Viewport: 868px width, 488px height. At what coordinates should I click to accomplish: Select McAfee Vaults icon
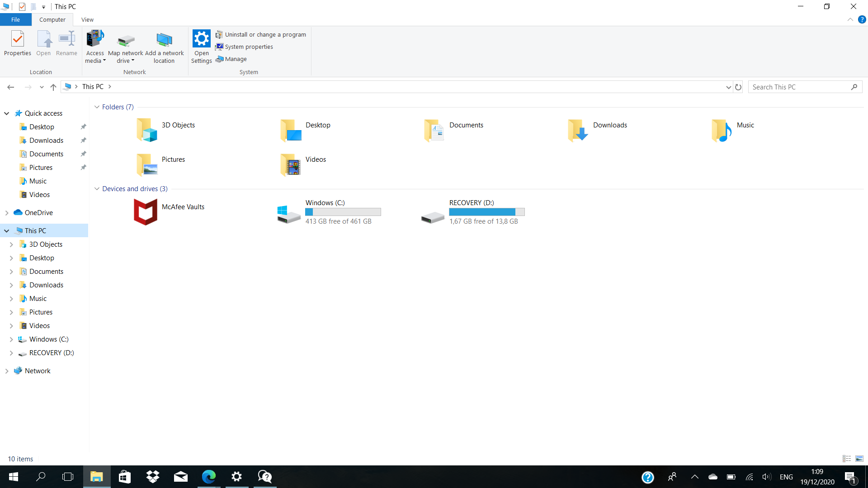point(146,211)
